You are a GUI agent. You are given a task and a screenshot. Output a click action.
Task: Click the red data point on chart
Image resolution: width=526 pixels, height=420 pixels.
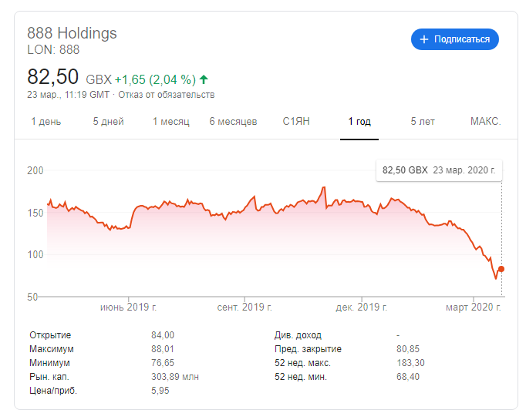point(501,269)
